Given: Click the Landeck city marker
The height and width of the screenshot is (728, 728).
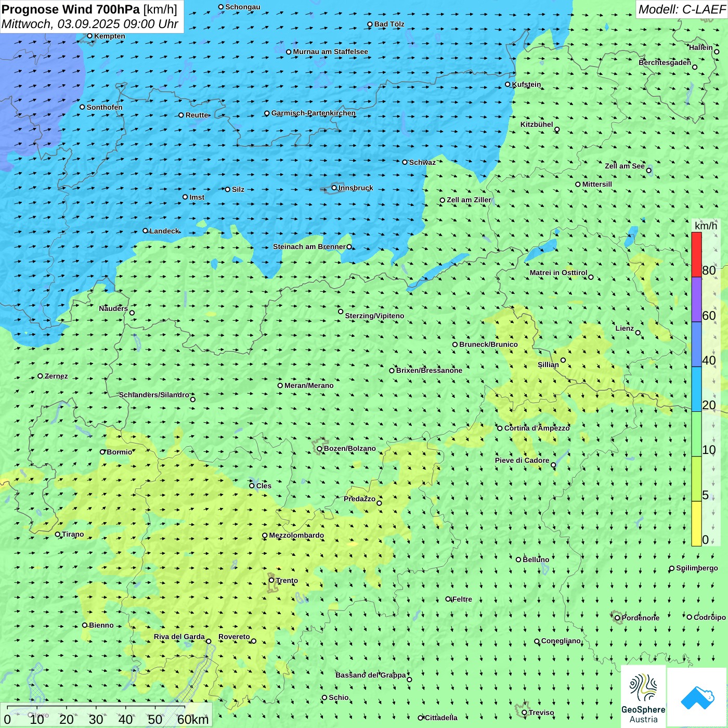Looking at the screenshot, I should coord(145,231).
